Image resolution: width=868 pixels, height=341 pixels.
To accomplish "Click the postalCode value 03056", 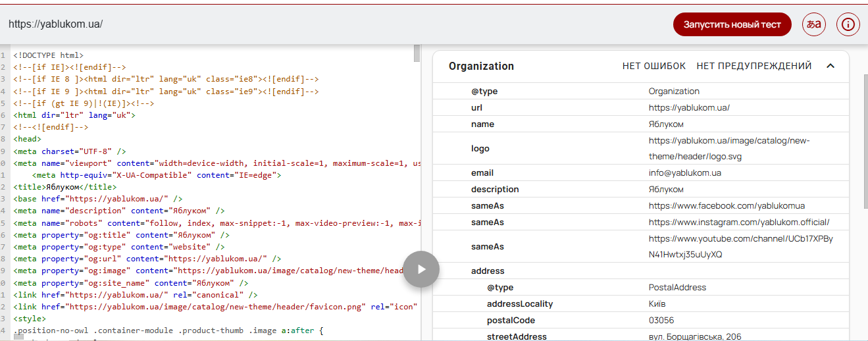I will (x=663, y=321).
